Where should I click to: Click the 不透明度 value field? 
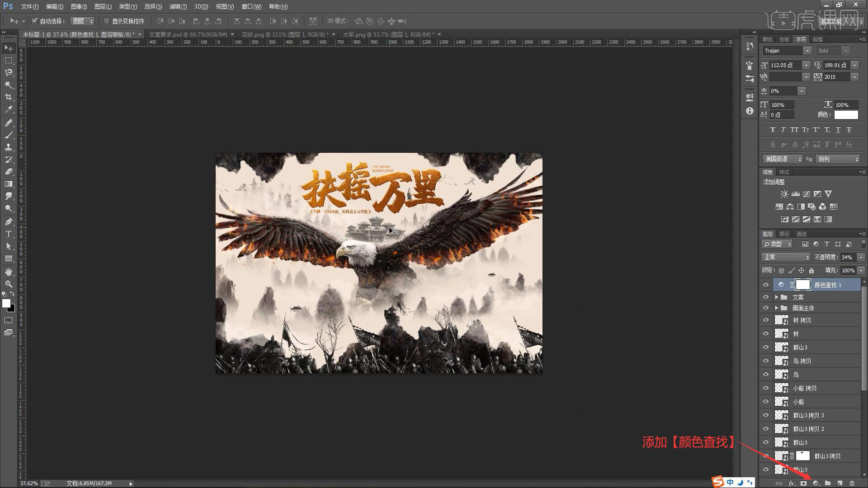tap(847, 257)
